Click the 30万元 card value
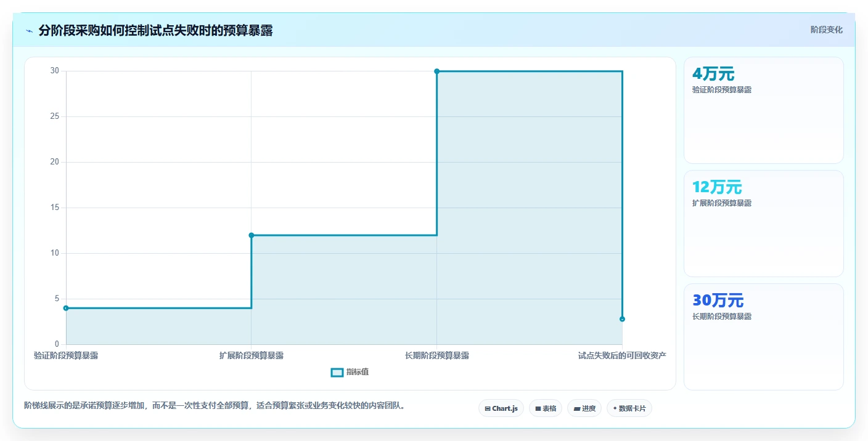868x441 pixels. click(x=718, y=301)
